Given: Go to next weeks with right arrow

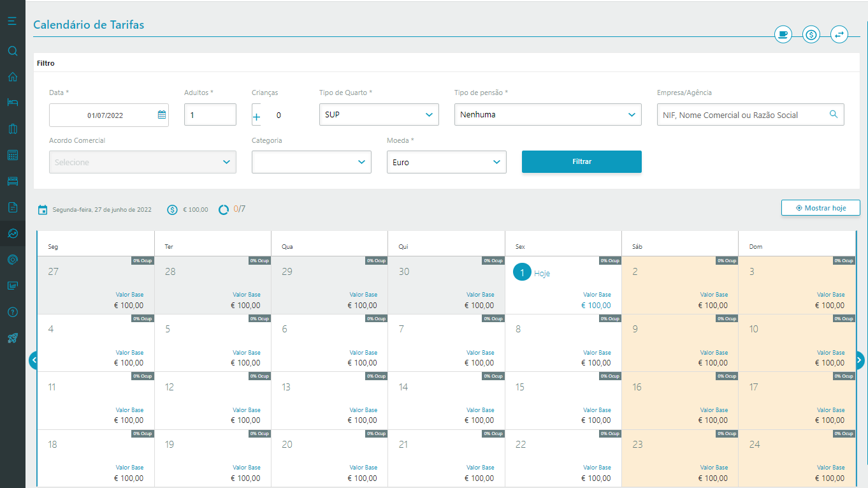Looking at the screenshot, I should 860,360.
